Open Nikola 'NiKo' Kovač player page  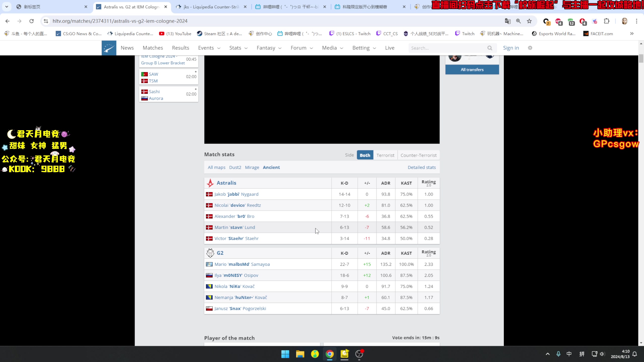pyautogui.click(x=234, y=286)
